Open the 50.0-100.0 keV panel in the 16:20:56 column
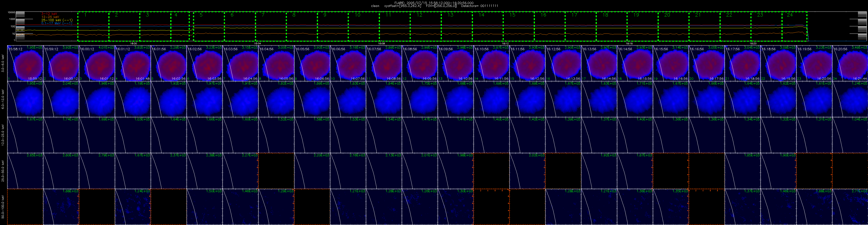Screen dimensions: 868x225 pos(850,206)
